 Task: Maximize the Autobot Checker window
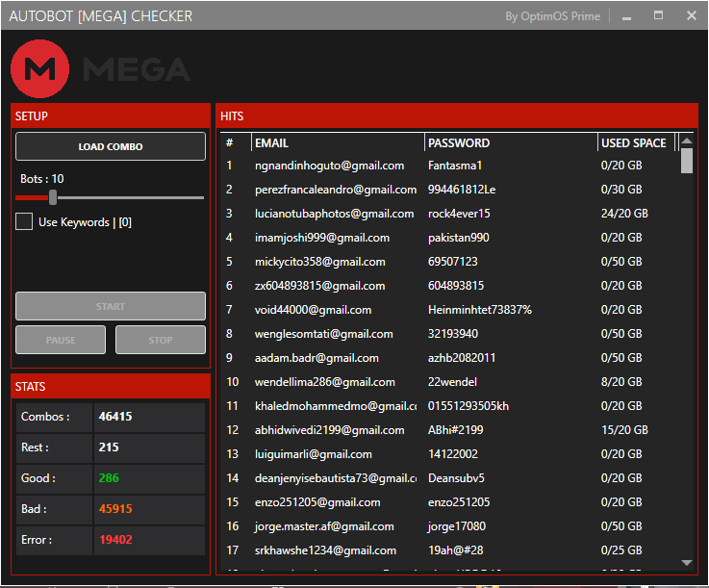(658, 15)
